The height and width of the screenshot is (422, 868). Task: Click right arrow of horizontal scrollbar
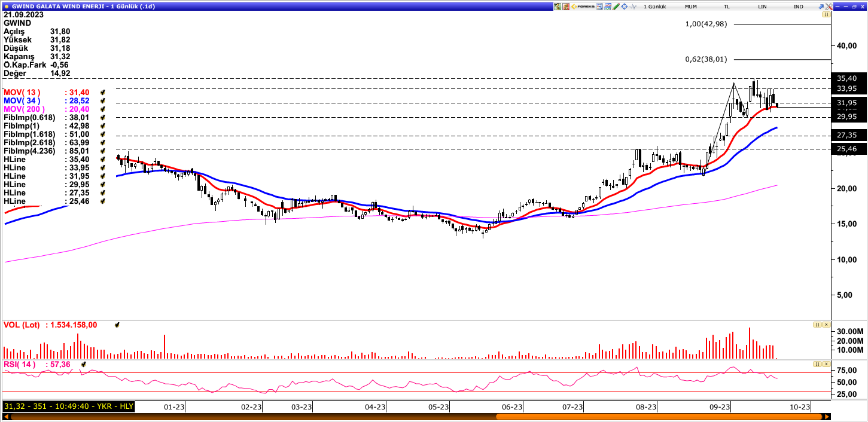[x=827, y=417]
